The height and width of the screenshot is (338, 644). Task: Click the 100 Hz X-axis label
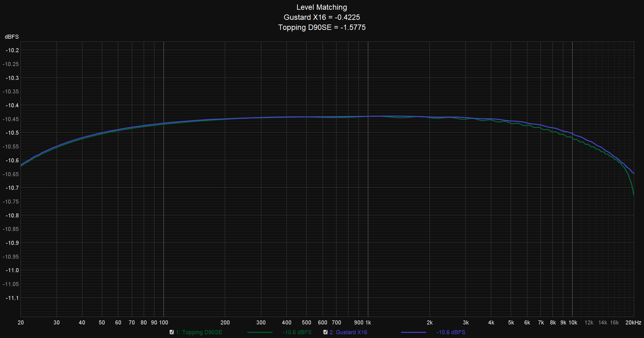tap(164, 323)
